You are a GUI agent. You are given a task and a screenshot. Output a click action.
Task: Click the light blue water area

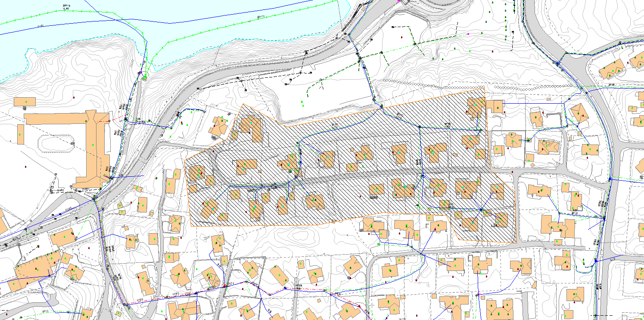(172, 22)
